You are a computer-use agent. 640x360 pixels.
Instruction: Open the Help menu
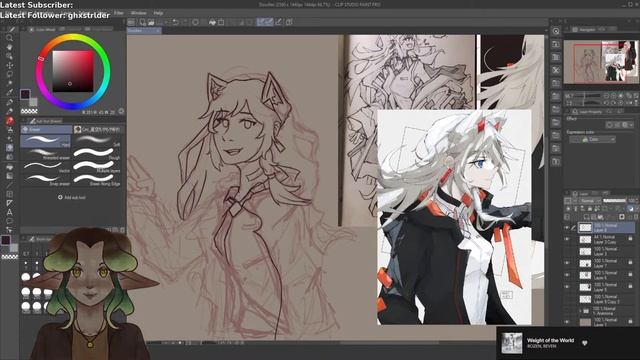[x=158, y=13]
